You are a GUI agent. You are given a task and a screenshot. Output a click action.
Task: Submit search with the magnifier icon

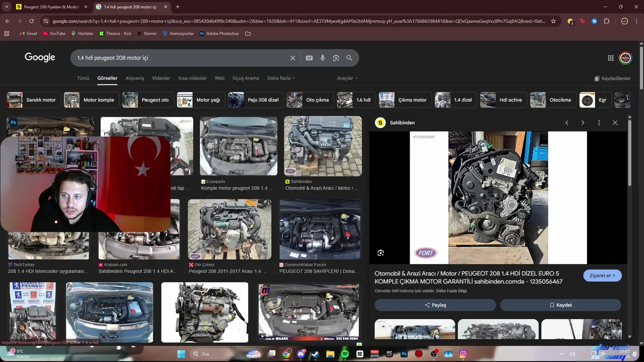[349, 58]
